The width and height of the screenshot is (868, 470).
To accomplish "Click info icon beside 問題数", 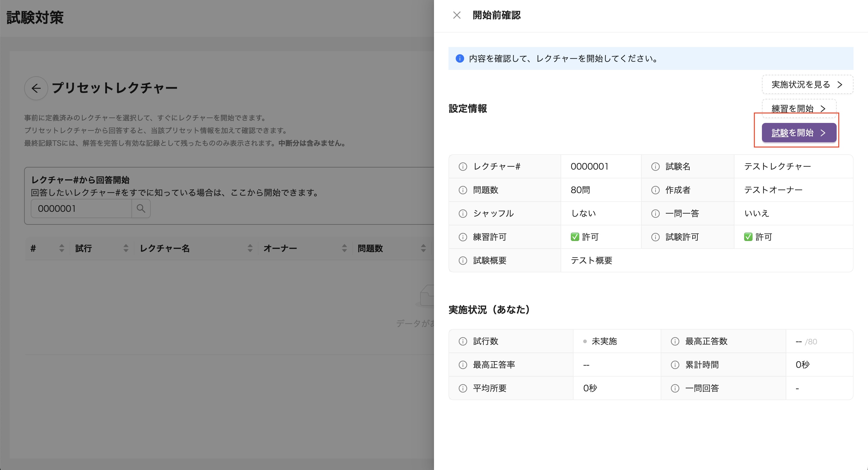I will tap(463, 190).
